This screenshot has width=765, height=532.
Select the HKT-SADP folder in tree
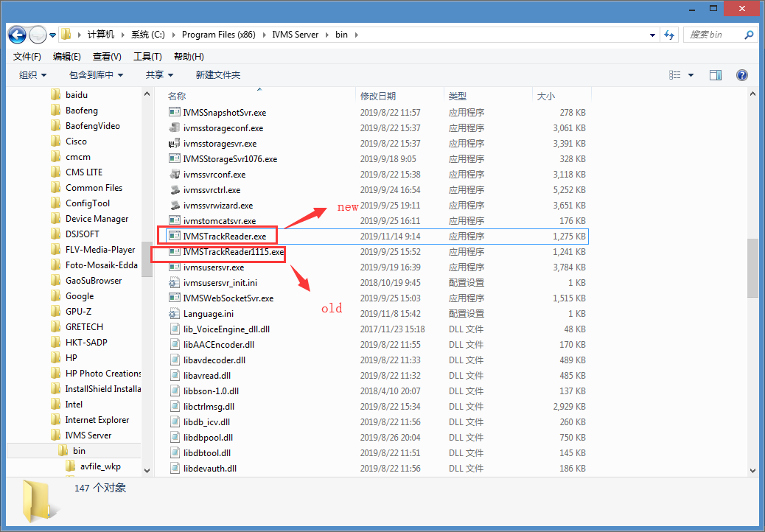pos(86,343)
